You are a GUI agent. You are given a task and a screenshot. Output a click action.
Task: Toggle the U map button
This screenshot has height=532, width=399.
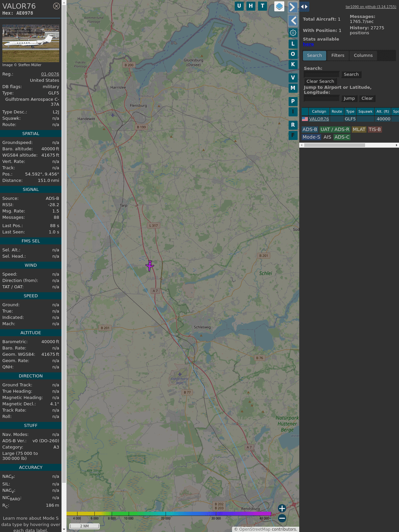[x=239, y=6]
